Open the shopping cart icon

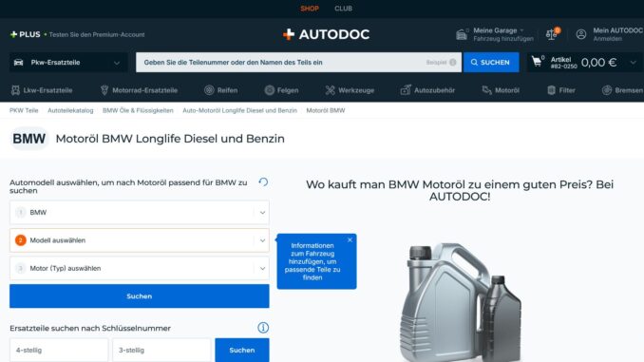pyautogui.click(x=537, y=62)
